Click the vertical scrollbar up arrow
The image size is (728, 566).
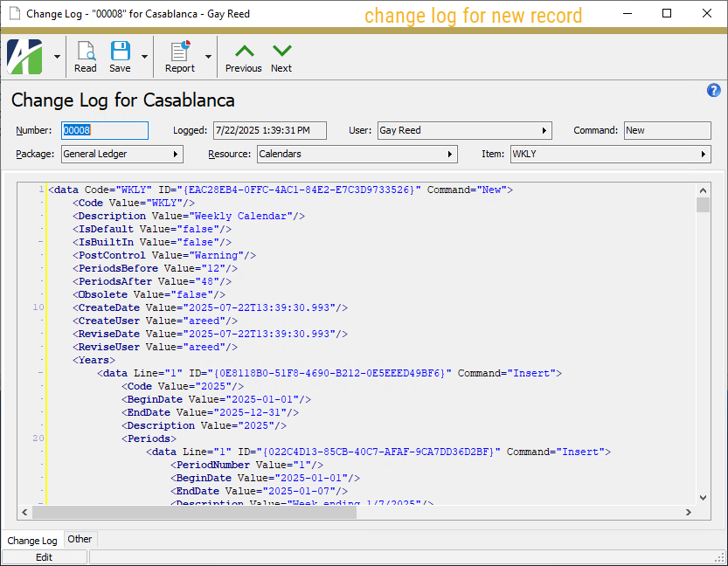703,190
